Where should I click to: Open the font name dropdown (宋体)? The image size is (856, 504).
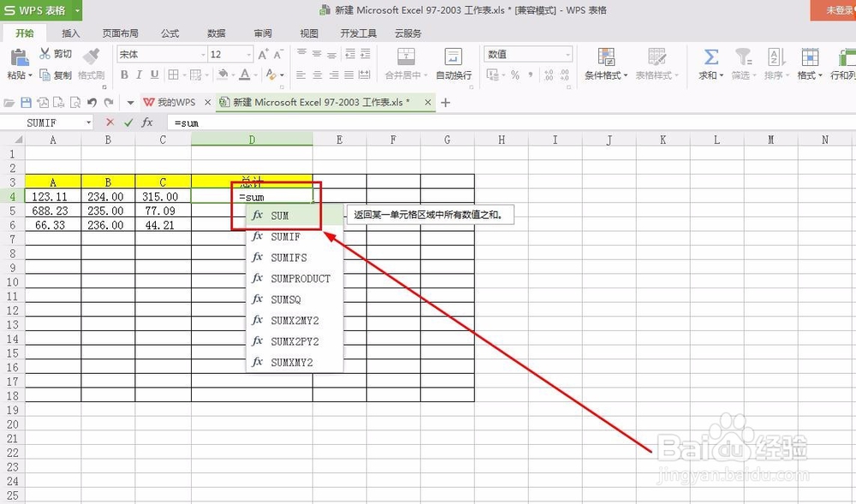pos(203,55)
